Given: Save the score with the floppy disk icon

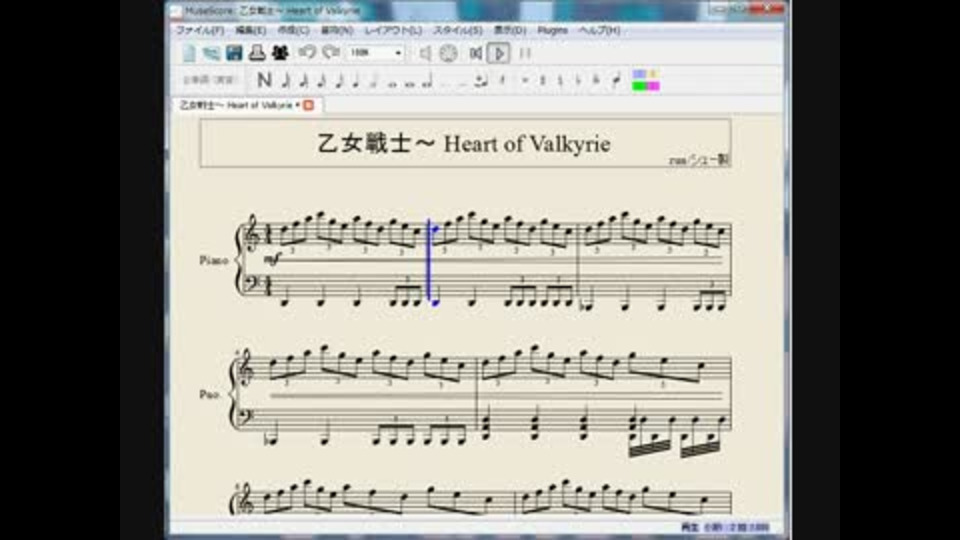Looking at the screenshot, I should pyautogui.click(x=234, y=53).
